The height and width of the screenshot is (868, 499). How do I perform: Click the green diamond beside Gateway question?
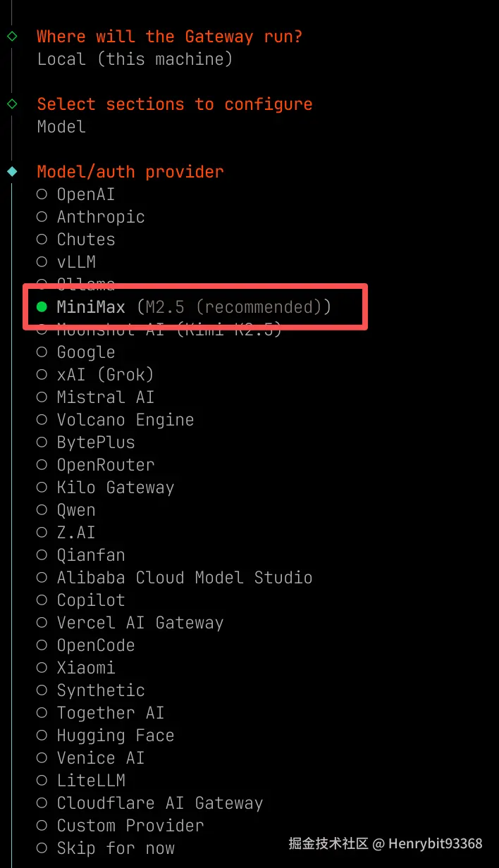[12, 36]
